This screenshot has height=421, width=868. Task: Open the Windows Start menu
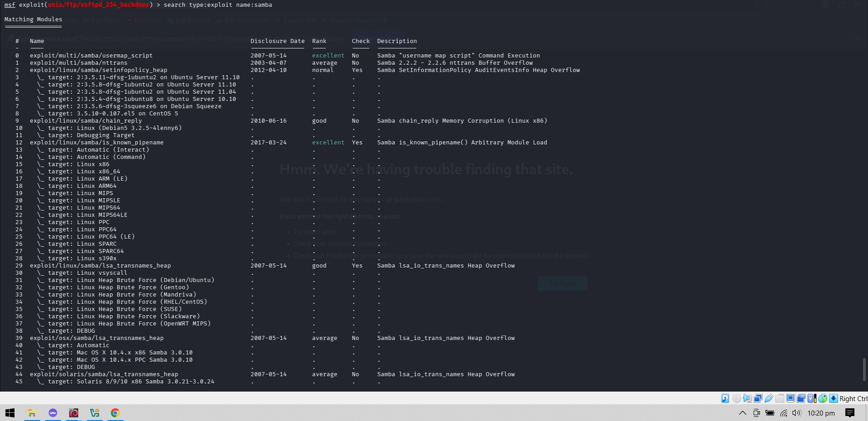coord(10,413)
